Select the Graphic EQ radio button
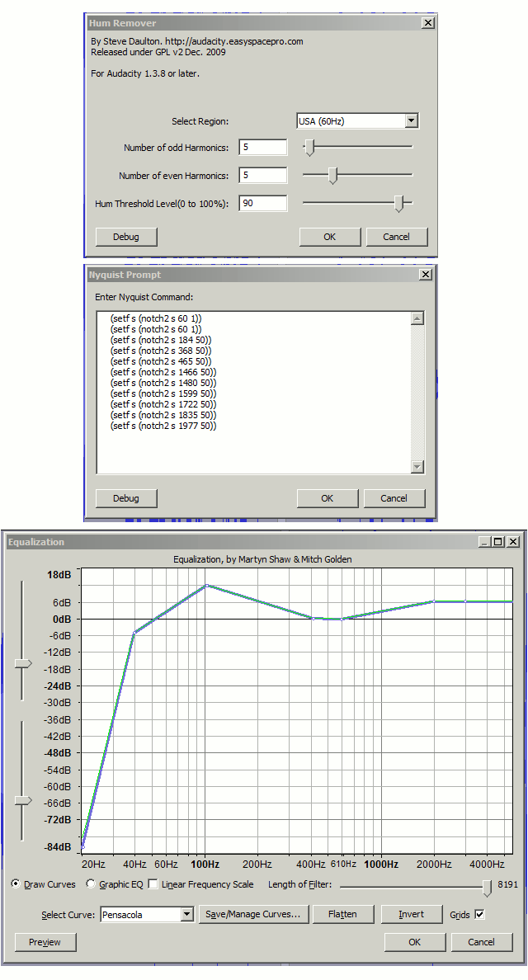Viewport: 528px width, 980px height. (91, 884)
